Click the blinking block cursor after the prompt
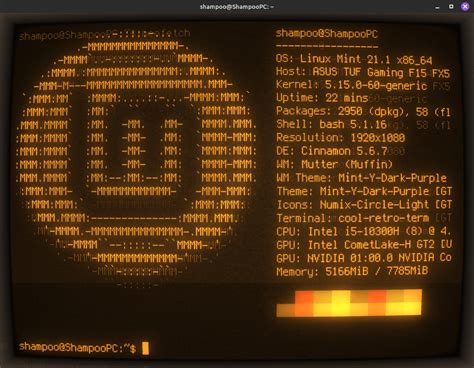The height and width of the screenshot is (368, 474). pyautogui.click(x=145, y=348)
